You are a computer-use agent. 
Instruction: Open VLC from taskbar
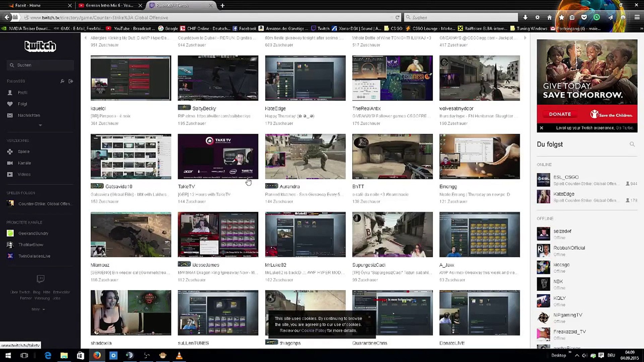[x=179, y=355]
